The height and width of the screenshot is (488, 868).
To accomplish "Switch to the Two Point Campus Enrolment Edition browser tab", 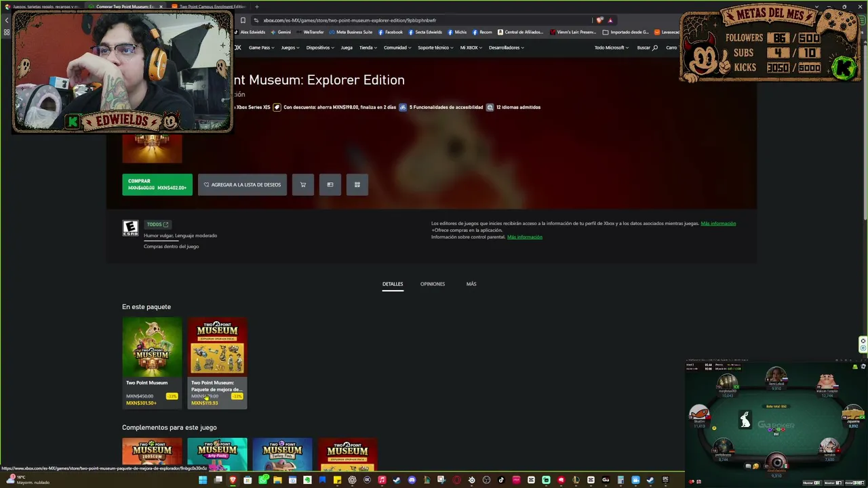I will 208,7.
